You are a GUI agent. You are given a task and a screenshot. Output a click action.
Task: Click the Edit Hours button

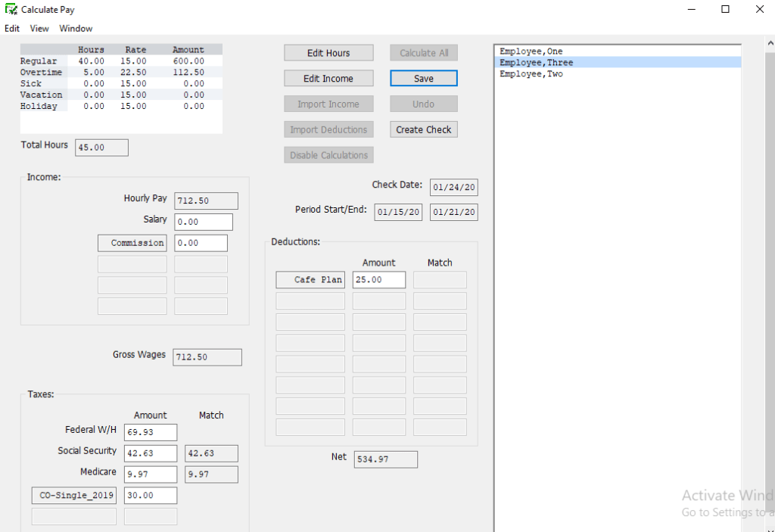328,53
